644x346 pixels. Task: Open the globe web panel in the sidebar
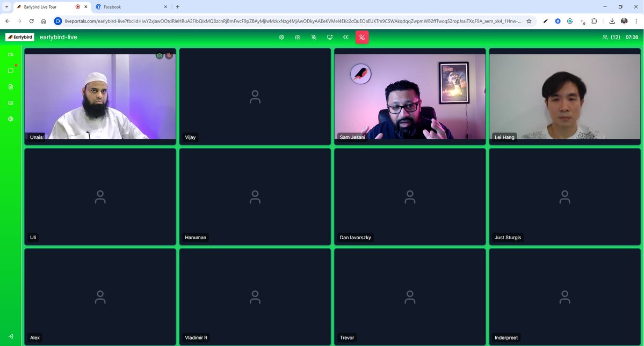tap(10, 119)
